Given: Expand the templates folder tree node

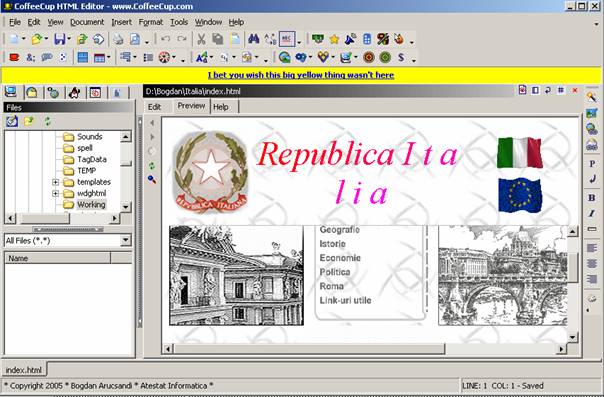Looking at the screenshot, I should 55,182.
